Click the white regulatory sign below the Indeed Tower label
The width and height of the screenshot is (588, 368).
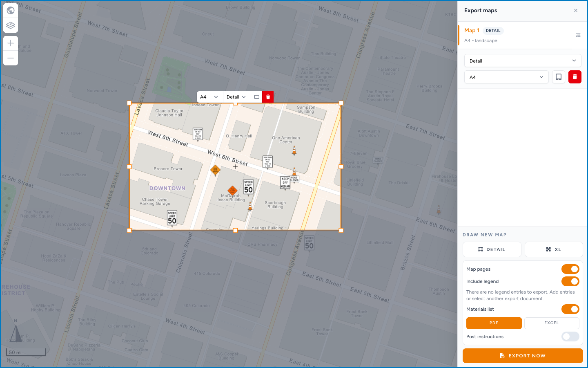[198, 134]
